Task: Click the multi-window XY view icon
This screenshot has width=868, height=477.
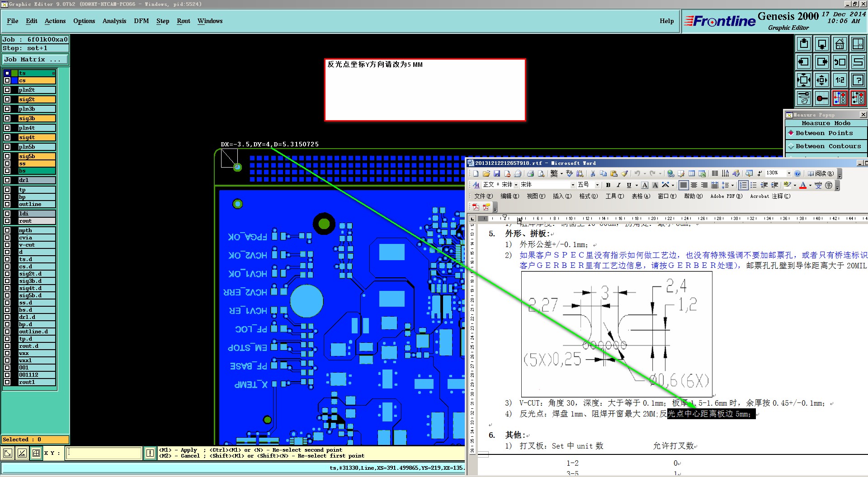Action: [x=858, y=44]
